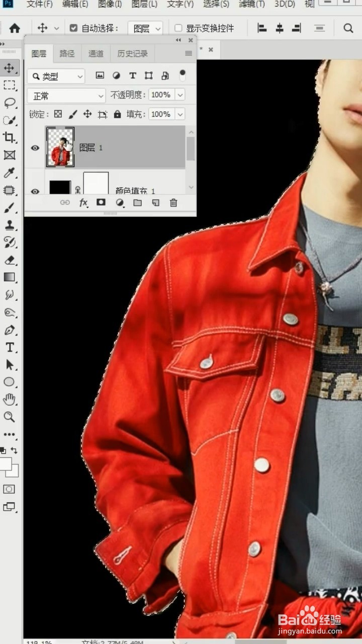The image size is (362, 644).
Task: Open the 选择(S) menu
Action: pos(216,4)
